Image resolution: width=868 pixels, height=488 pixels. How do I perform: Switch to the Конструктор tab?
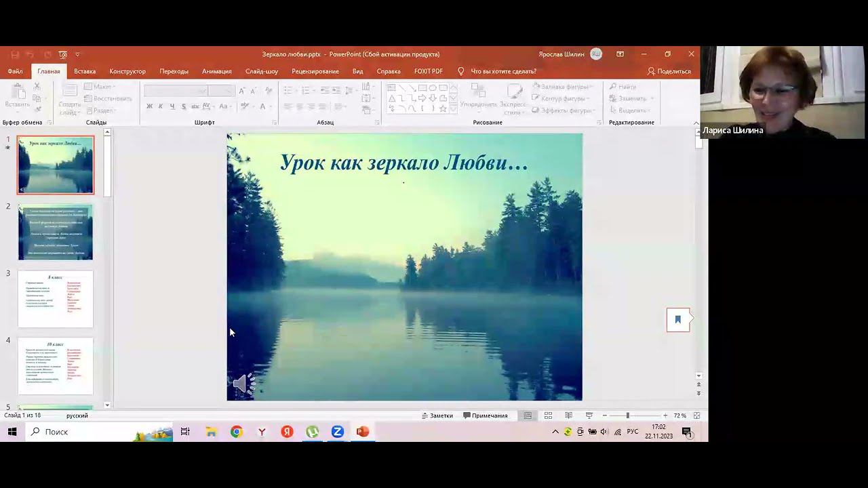point(127,71)
